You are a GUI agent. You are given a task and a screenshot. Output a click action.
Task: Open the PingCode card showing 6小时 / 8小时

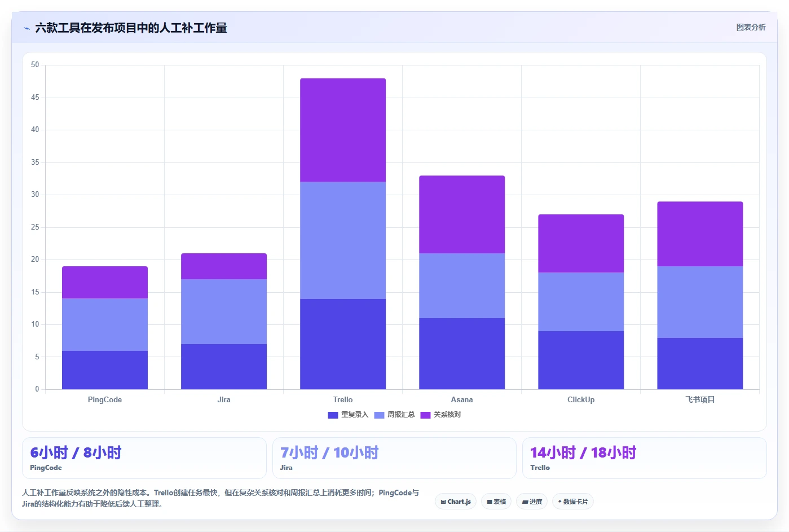(144, 458)
